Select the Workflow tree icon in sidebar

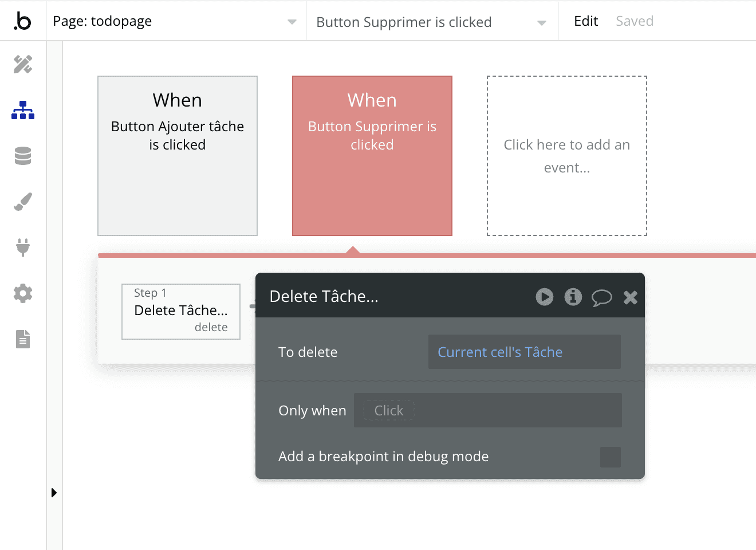23,110
